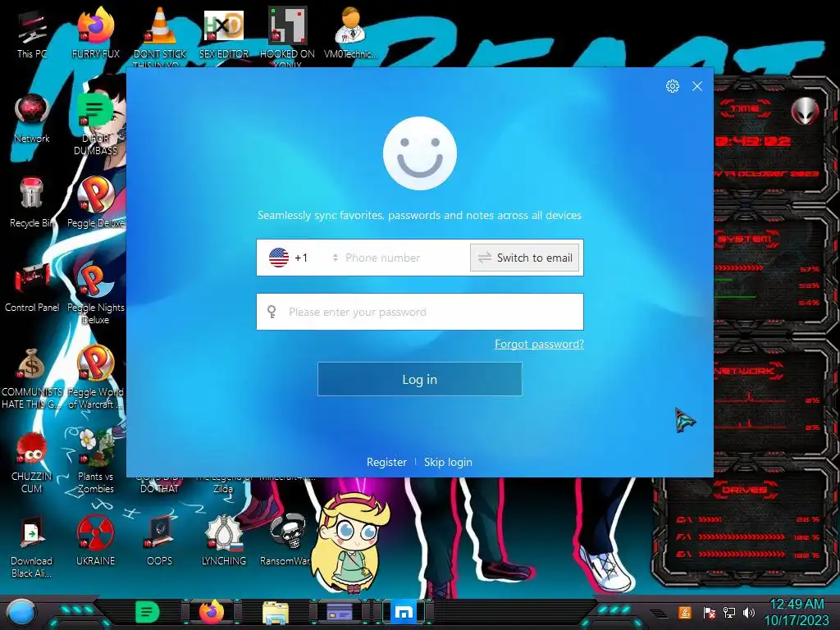This screenshot has height=630, width=840.
Task: Click the country code stepper arrows
Action: pyautogui.click(x=335, y=258)
